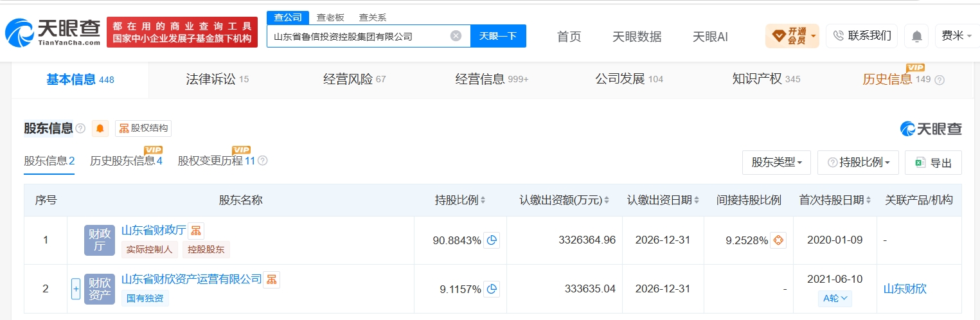Open the 山东省财政厅 shareholder link

coord(154,230)
